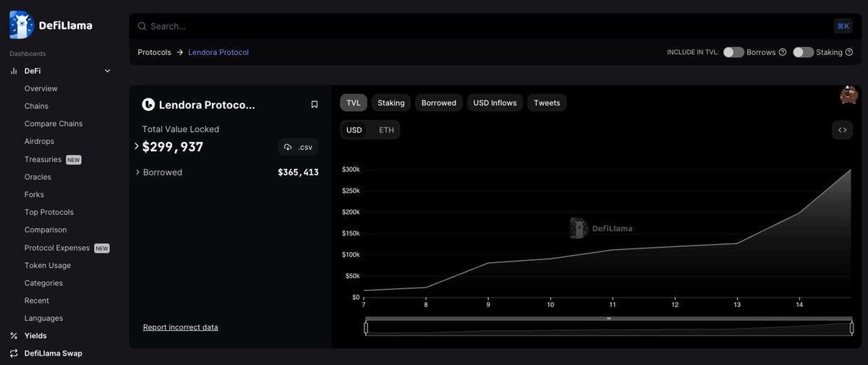Open Airdrops page
Viewport: 868px width, 365px height.
pyautogui.click(x=39, y=141)
